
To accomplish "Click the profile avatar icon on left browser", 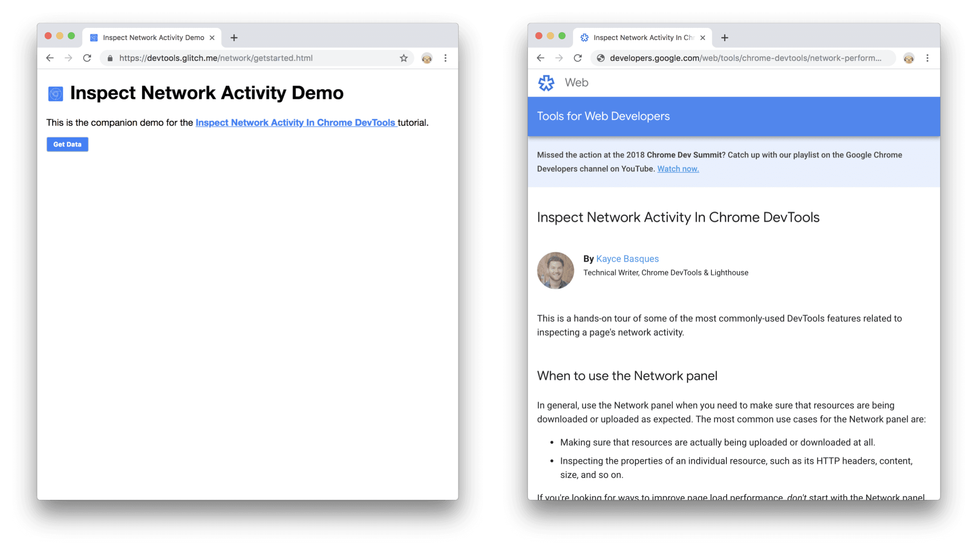I will pyautogui.click(x=427, y=58).
